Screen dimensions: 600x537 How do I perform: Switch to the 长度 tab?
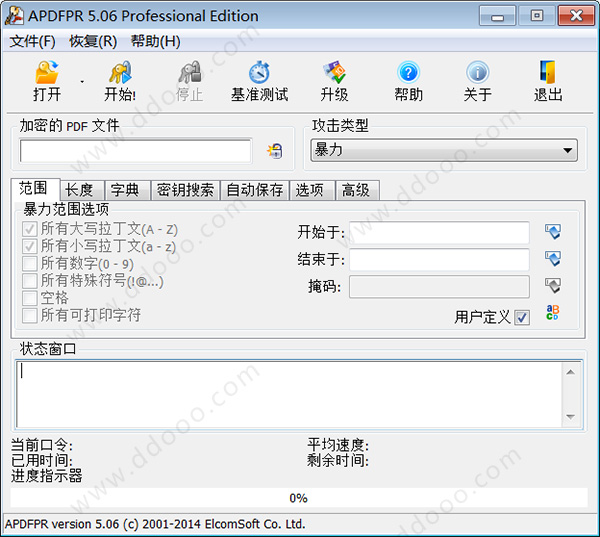(x=82, y=190)
